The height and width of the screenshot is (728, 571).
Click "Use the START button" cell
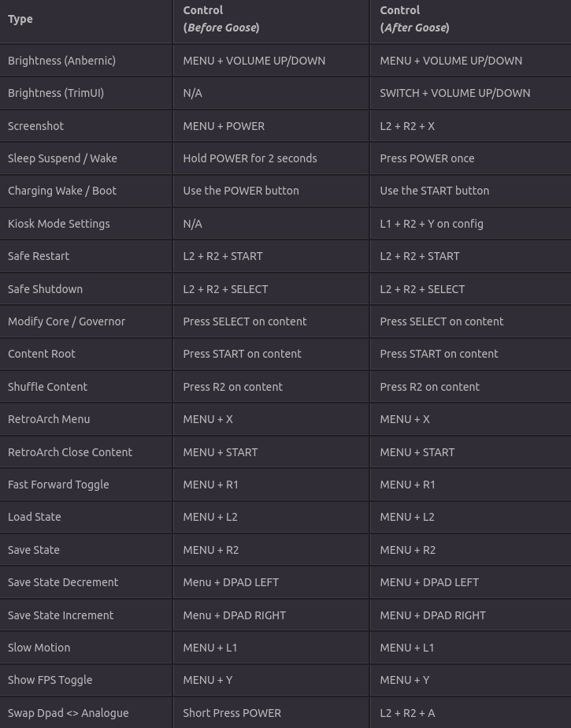(x=434, y=191)
